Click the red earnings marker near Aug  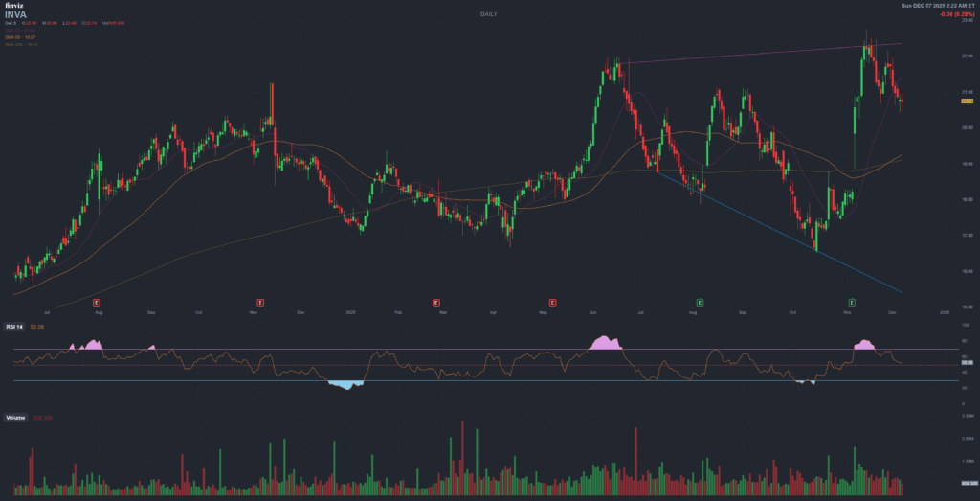[97, 302]
